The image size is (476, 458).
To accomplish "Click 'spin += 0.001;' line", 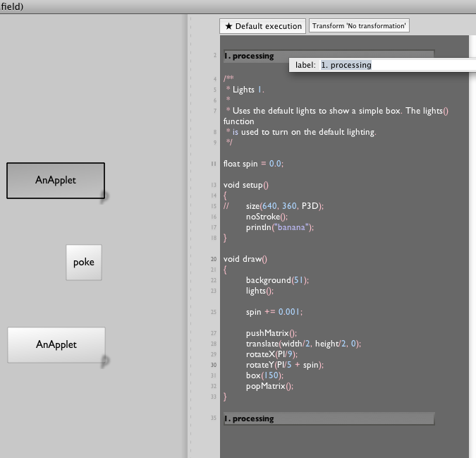I will coord(274,312).
